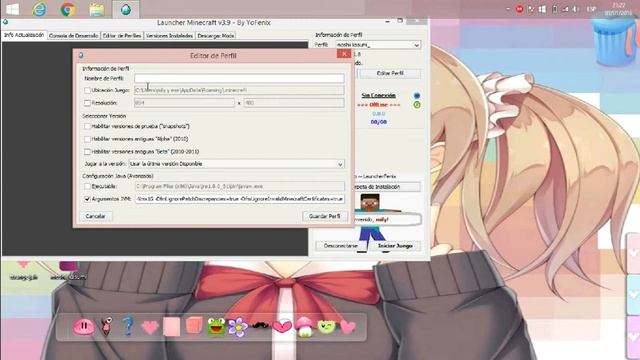Click the blue round icon beside Sin Conexión
The height and width of the screenshot is (360, 640).
(417, 96)
